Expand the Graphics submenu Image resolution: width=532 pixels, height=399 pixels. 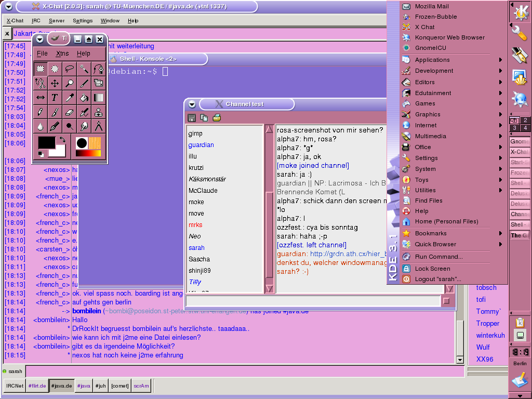[x=451, y=114]
